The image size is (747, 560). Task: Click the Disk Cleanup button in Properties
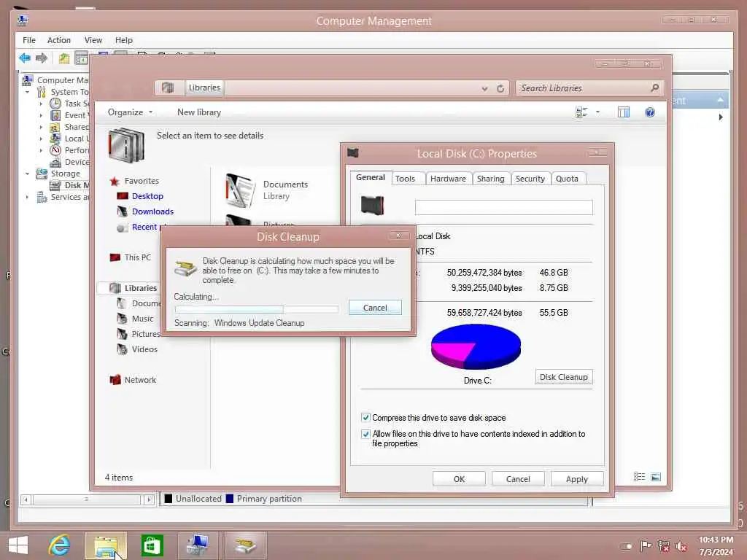pos(564,377)
